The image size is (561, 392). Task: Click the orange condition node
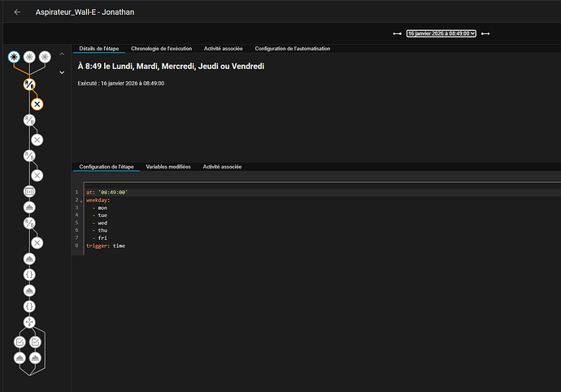click(29, 85)
